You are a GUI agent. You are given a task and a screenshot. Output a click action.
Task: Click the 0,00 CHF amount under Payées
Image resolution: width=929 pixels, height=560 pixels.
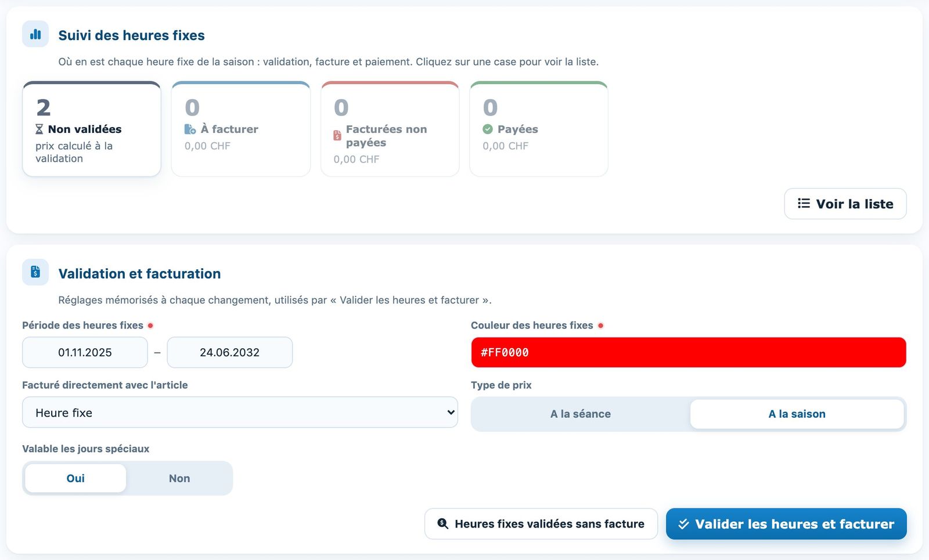tap(506, 146)
